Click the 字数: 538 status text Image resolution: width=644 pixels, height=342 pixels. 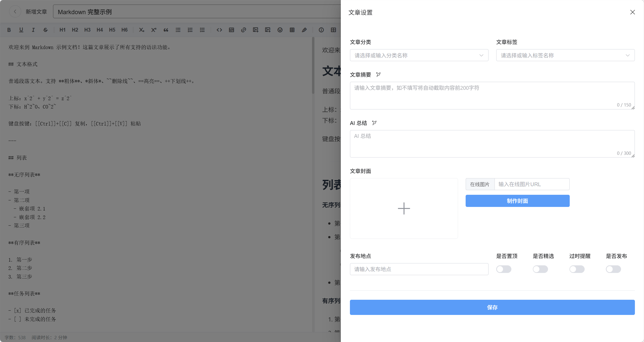tap(15, 337)
